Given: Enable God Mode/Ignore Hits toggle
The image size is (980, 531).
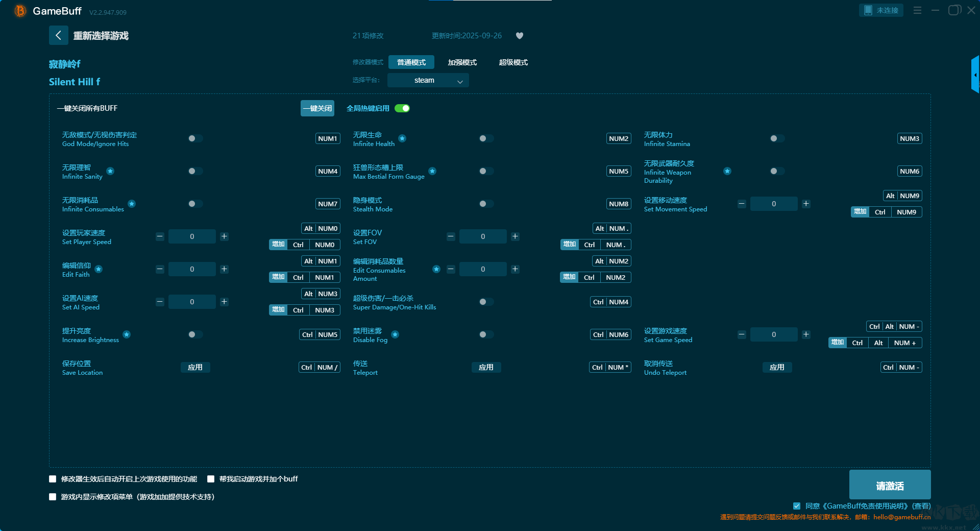Looking at the screenshot, I should [x=195, y=138].
